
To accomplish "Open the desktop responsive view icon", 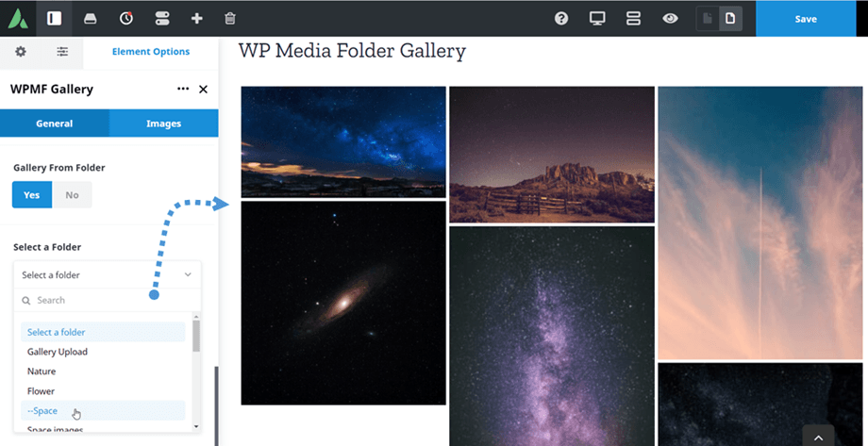I will coord(597,18).
